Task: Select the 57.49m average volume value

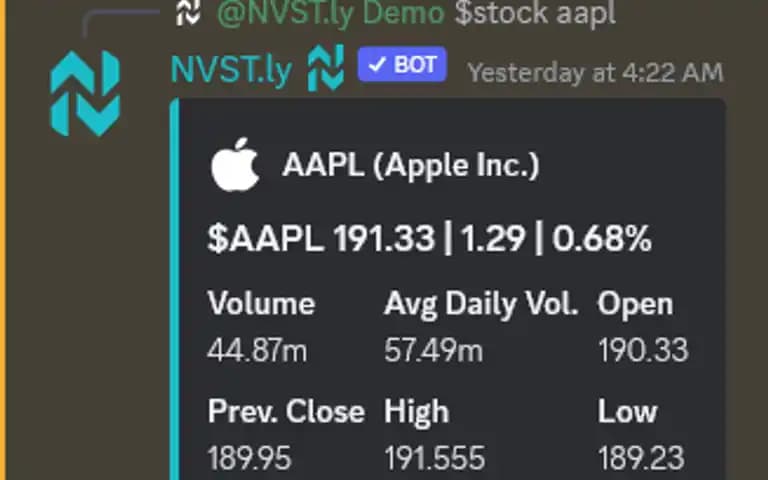Action: tap(433, 351)
